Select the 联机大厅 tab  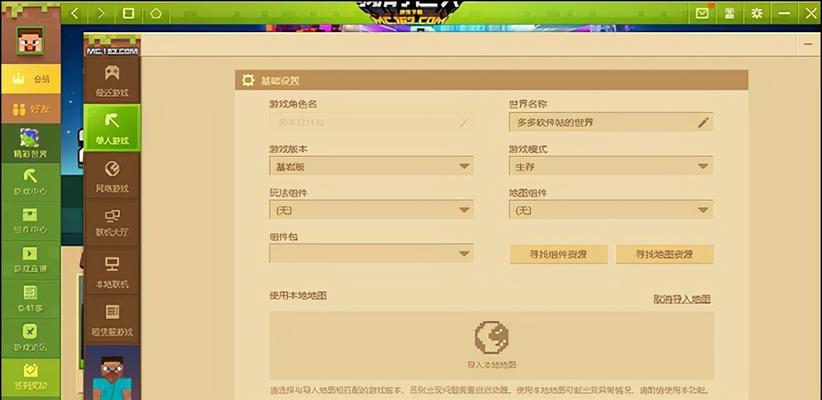pyautogui.click(x=112, y=223)
